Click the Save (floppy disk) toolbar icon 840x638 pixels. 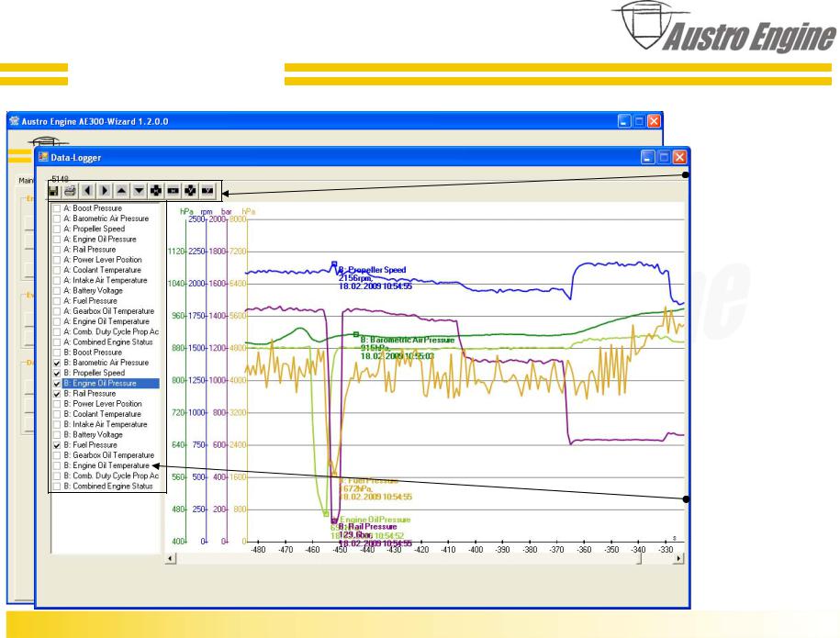pyautogui.click(x=53, y=191)
